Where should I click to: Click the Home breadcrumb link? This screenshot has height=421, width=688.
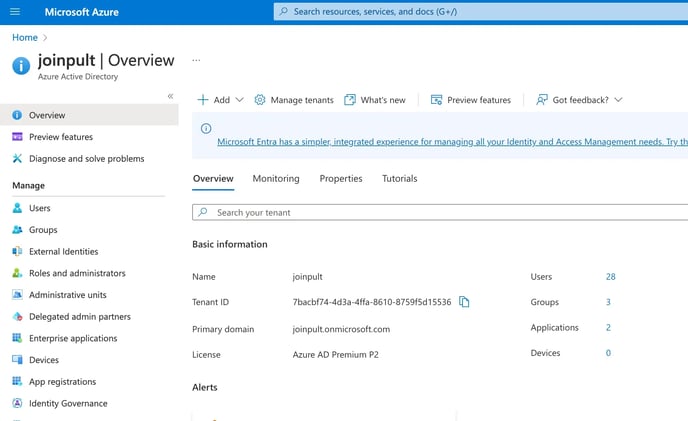point(25,38)
